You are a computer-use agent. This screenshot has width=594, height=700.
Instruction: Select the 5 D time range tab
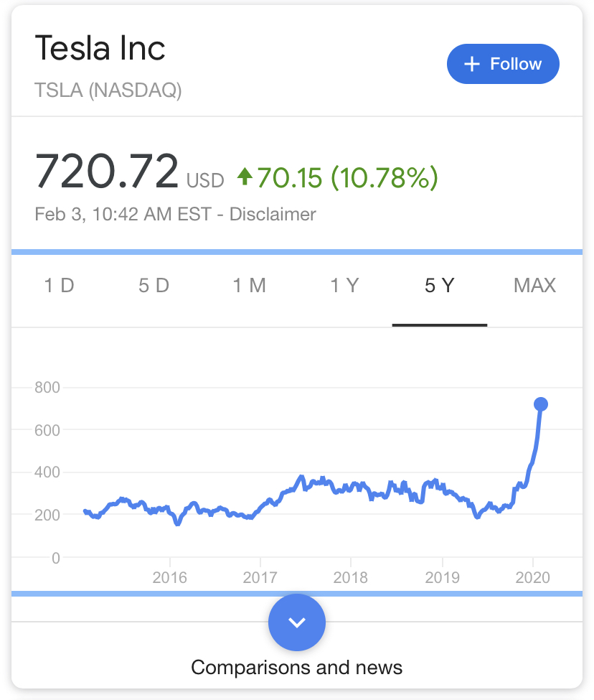154,286
